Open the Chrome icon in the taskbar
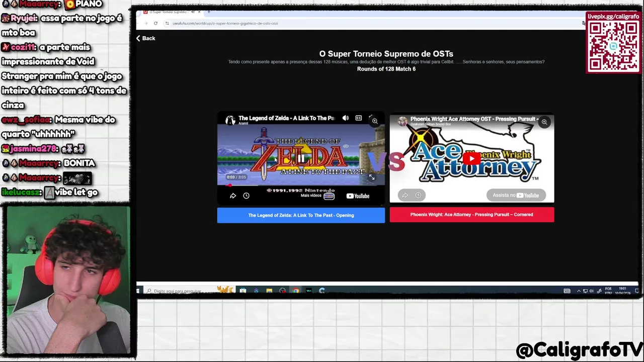 295,291
